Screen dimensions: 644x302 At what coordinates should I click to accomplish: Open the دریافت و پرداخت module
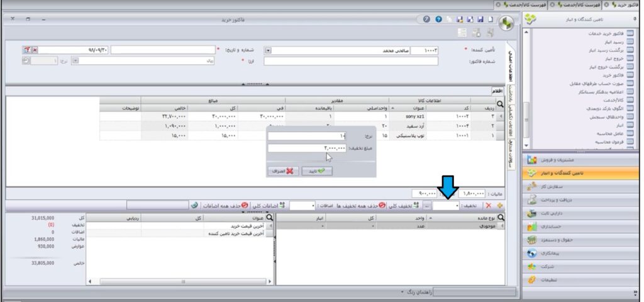click(x=580, y=200)
